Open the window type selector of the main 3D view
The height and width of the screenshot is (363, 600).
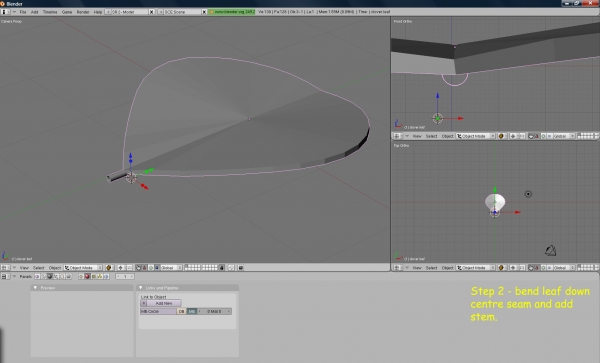(x=5, y=268)
